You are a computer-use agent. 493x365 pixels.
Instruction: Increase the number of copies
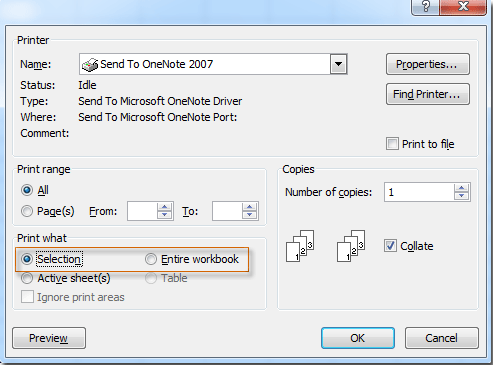coord(462,188)
